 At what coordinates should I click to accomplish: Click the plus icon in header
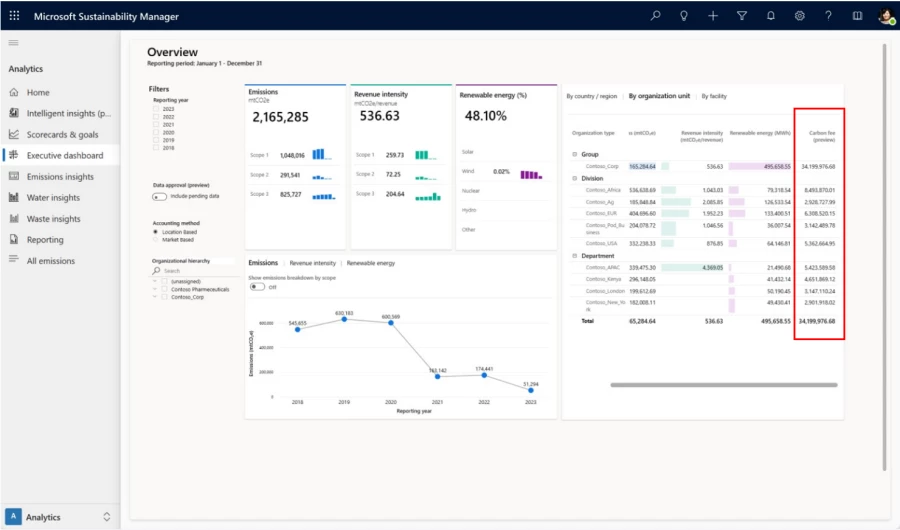[x=713, y=16]
